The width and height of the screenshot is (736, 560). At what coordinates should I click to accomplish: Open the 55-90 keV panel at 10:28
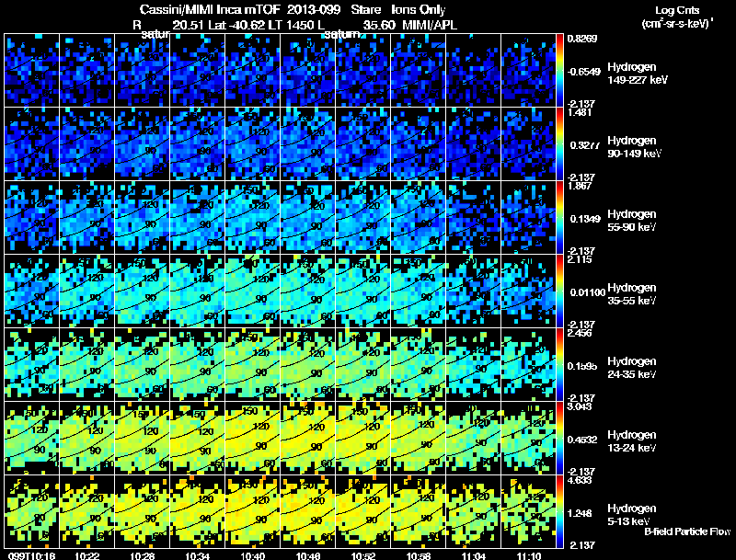point(143,218)
